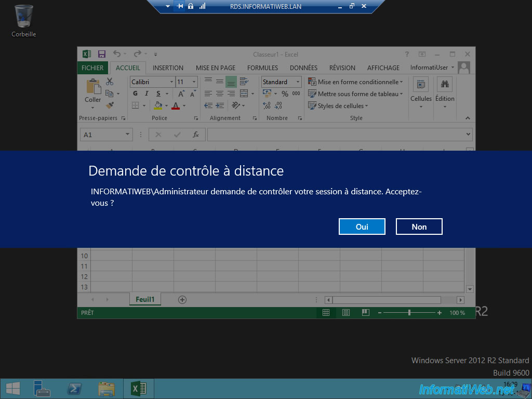This screenshot has width=532, height=399.
Task: Launch PowerShell from the taskbar
Action: 74,389
